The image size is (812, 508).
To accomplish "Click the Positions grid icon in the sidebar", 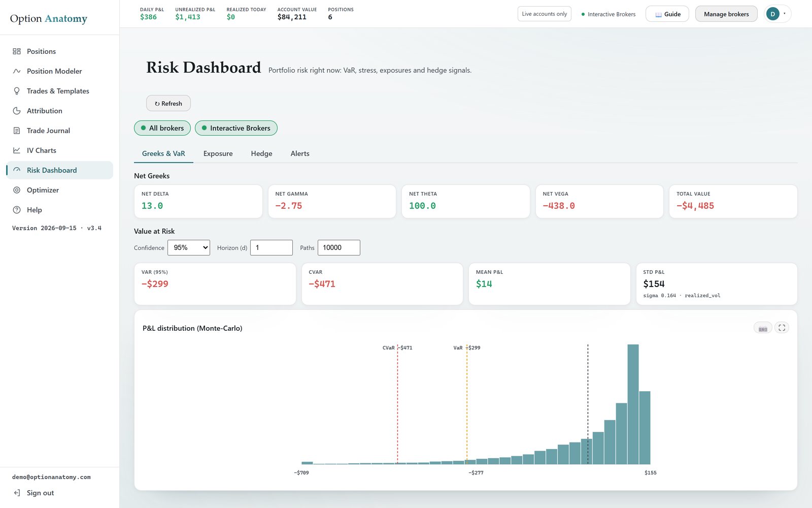I will pyautogui.click(x=17, y=51).
